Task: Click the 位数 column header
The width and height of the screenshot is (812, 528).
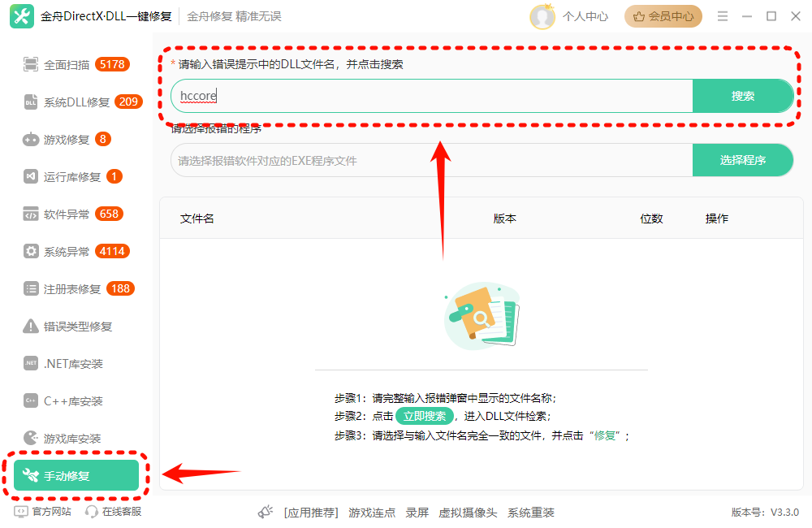Action: click(651, 219)
